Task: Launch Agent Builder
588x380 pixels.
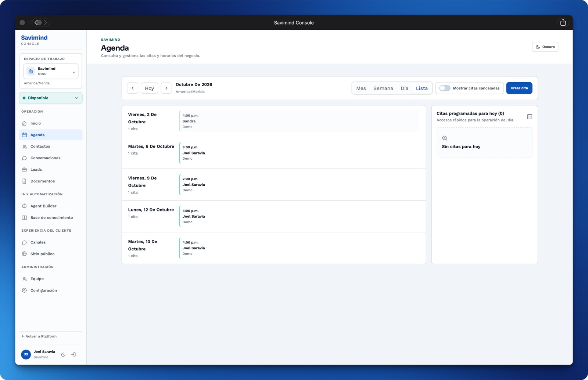Action: coord(51,206)
